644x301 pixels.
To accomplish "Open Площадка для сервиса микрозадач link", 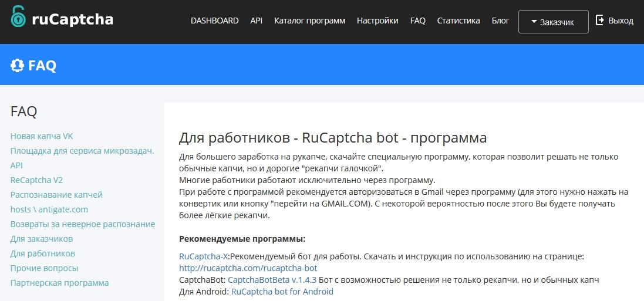I will point(82,151).
